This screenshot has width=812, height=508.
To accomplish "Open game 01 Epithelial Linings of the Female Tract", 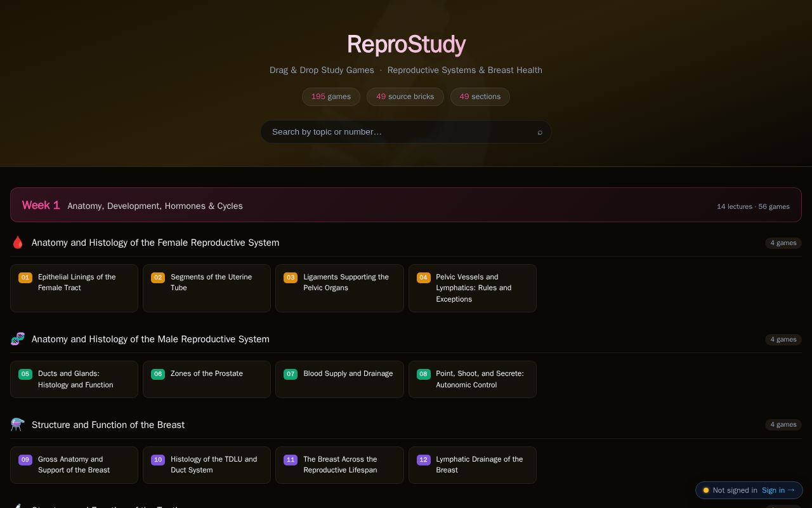I will coord(74,288).
